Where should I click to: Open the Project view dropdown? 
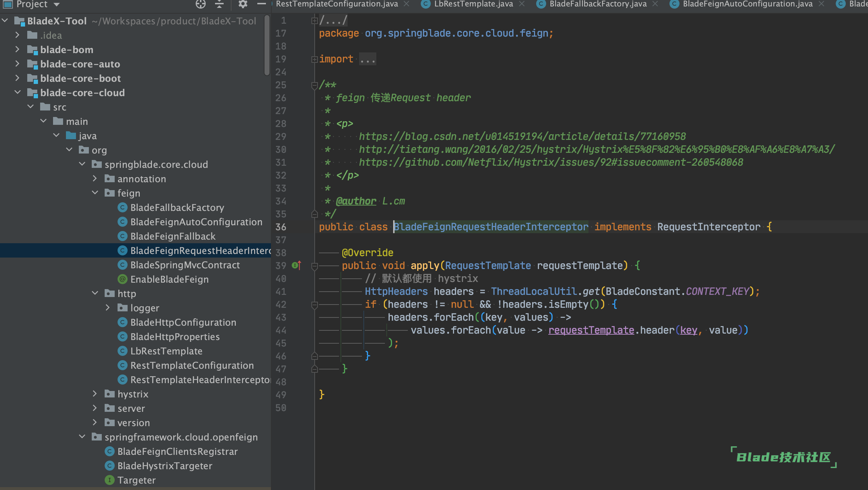coord(57,4)
